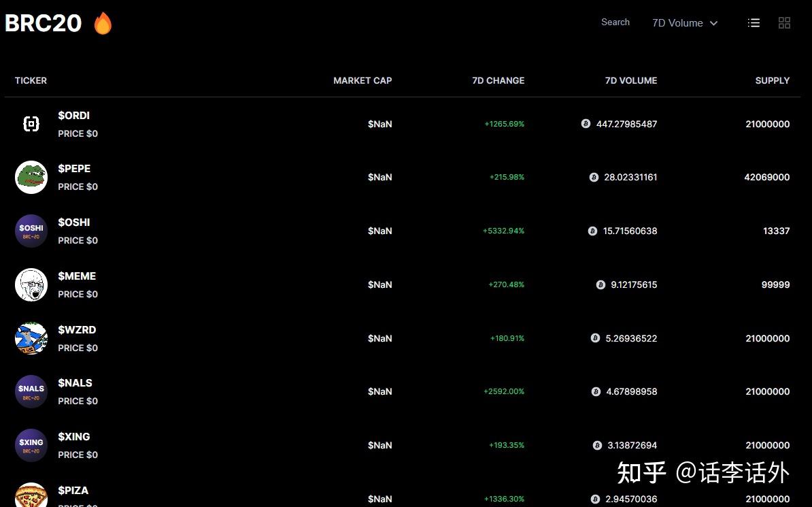The image size is (812, 507).
Task: Click the BRC20 page title
Action: [43, 22]
